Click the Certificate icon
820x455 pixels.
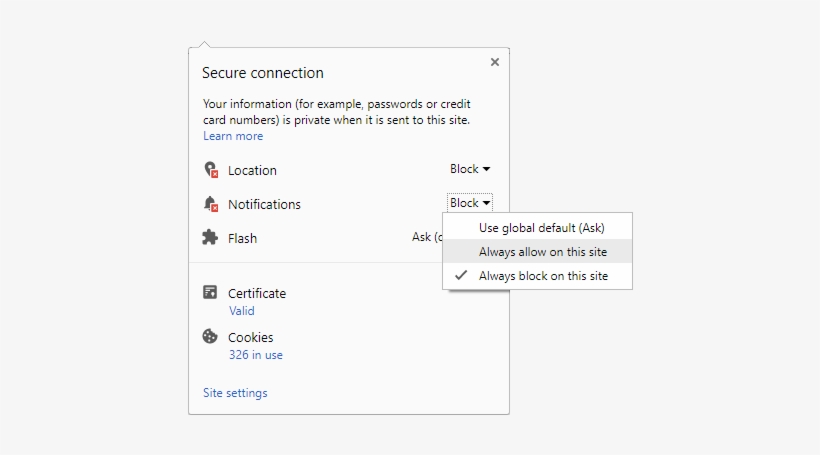pos(210,293)
